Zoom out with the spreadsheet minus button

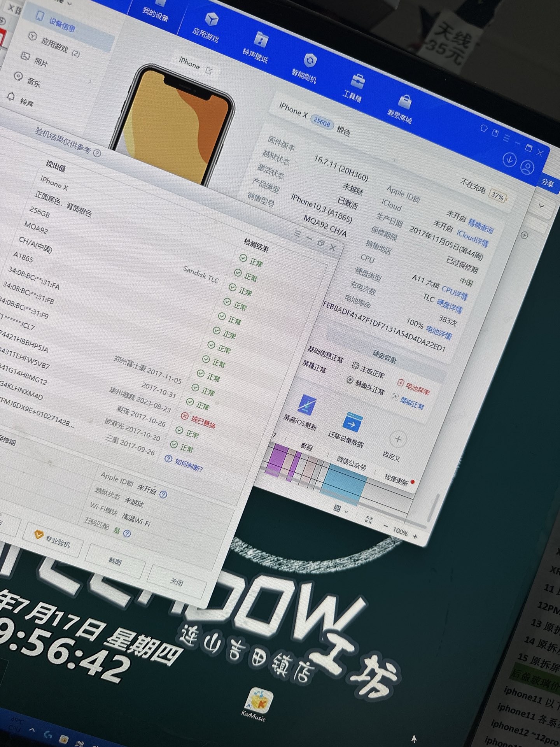pyautogui.click(x=386, y=526)
